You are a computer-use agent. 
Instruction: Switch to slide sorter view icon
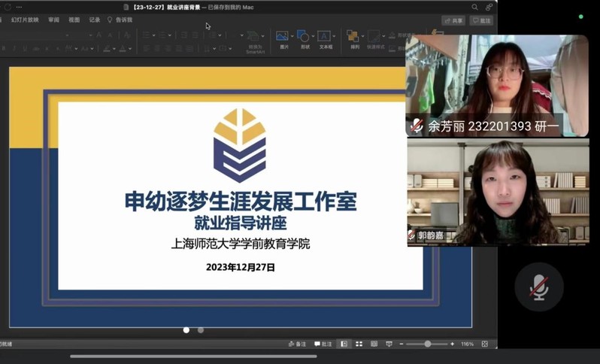click(x=359, y=344)
